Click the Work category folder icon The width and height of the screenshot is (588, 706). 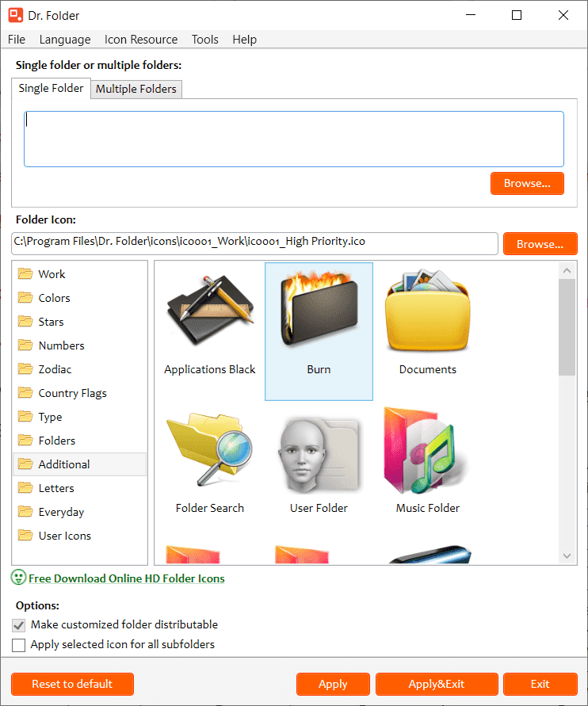click(25, 273)
